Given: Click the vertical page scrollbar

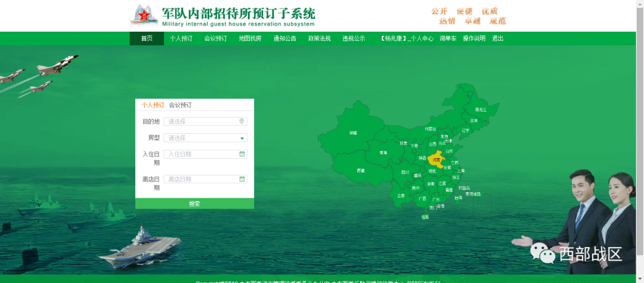Looking at the screenshot, I should pos(640,119).
